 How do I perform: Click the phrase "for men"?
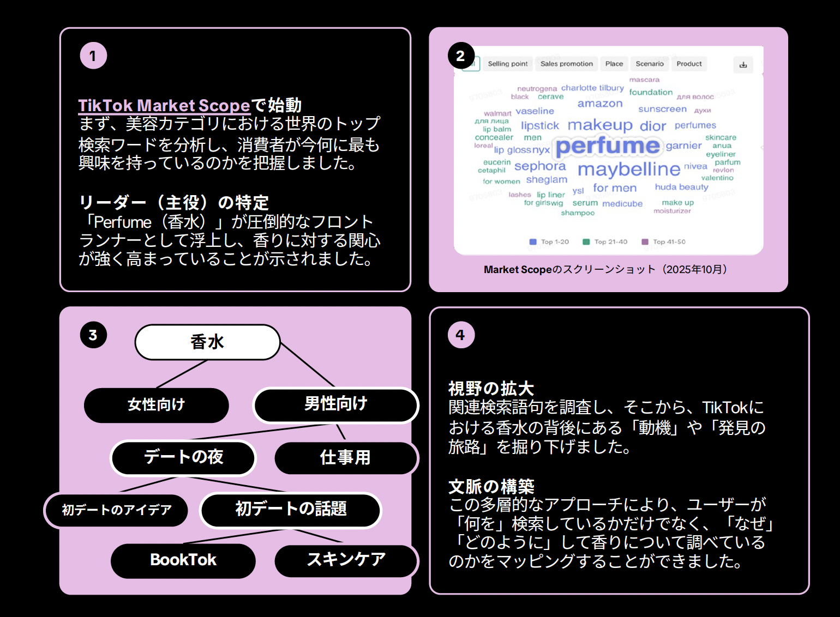pyautogui.click(x=615, y=188)
